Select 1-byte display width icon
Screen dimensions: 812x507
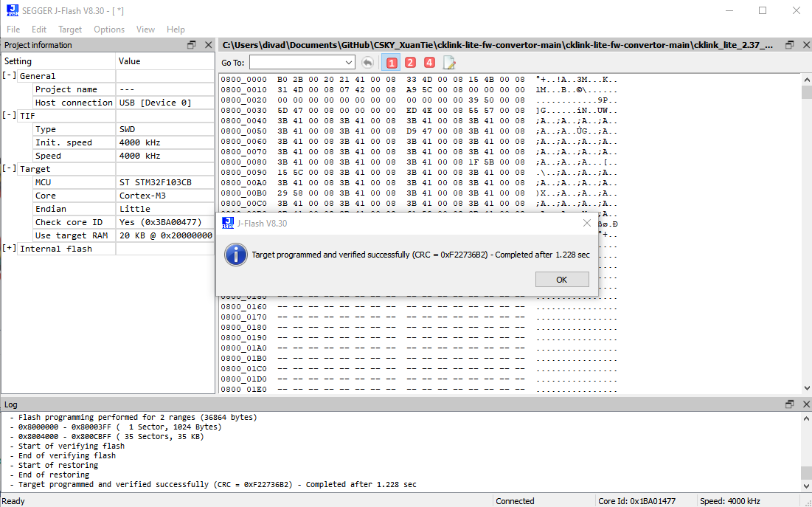click(x=392, y=63)
